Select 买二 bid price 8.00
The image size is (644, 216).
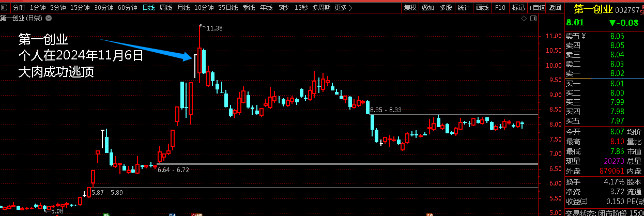pyautogui.click(x=617, y=92)
